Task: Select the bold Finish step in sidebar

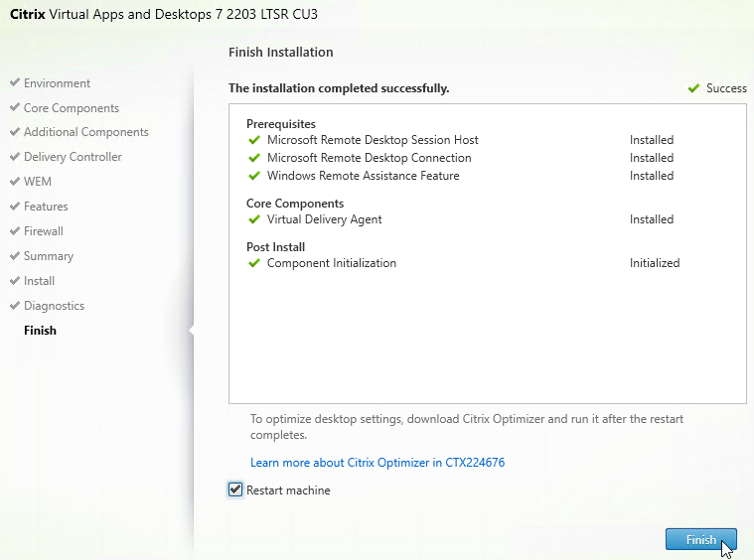Action: [40, 331]
